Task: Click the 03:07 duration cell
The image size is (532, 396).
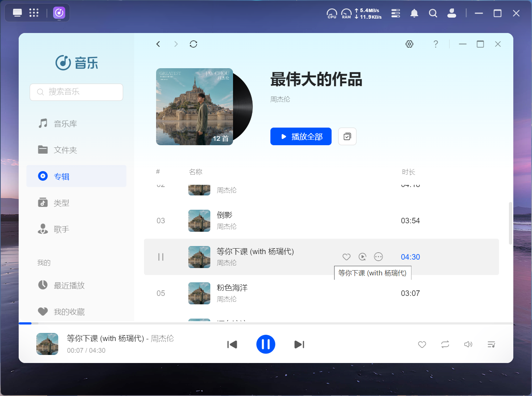Action: [x=410, y=293]
